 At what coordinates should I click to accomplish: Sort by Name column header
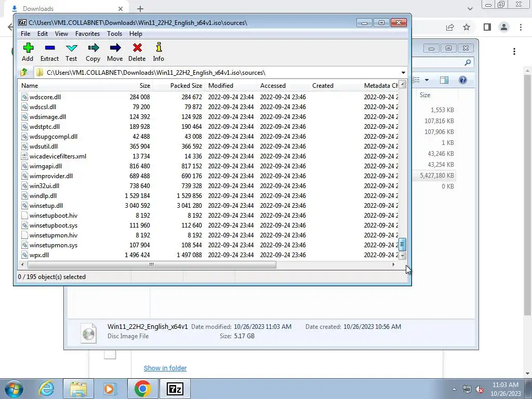59,86
